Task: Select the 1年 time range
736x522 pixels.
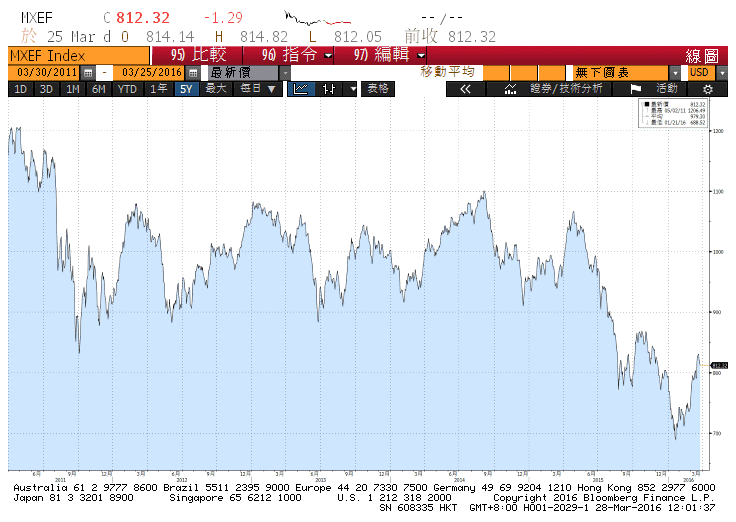Action: [159, 89]
